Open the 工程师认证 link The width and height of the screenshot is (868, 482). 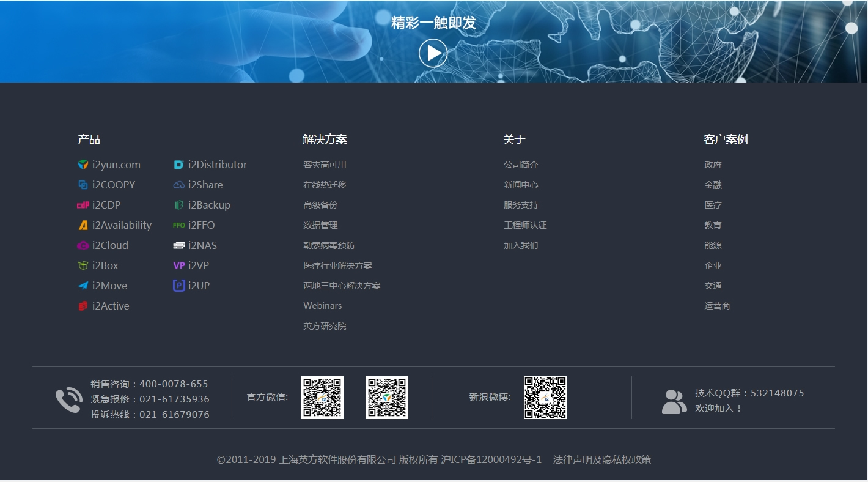(x=525, y=225)
